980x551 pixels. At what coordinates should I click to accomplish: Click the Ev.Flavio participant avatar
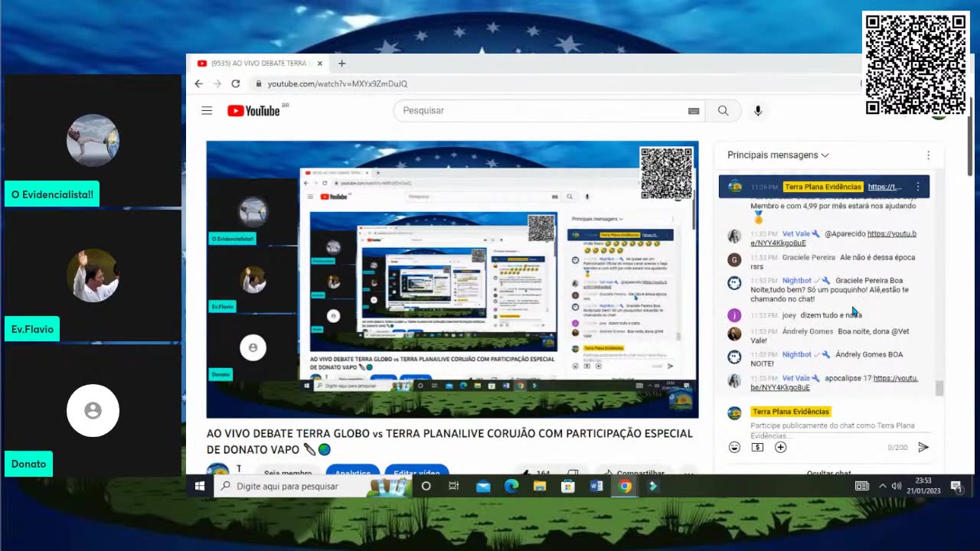(93, 275)
